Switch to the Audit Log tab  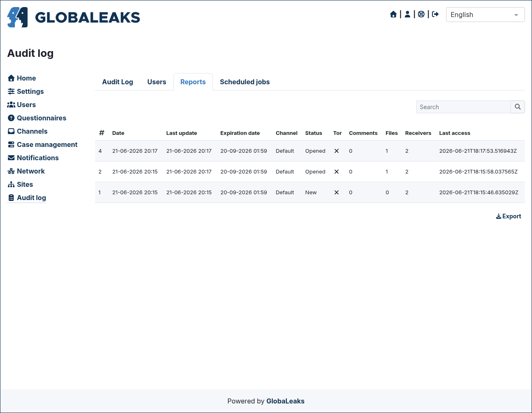pyautogui.click(x=117, y=82)
